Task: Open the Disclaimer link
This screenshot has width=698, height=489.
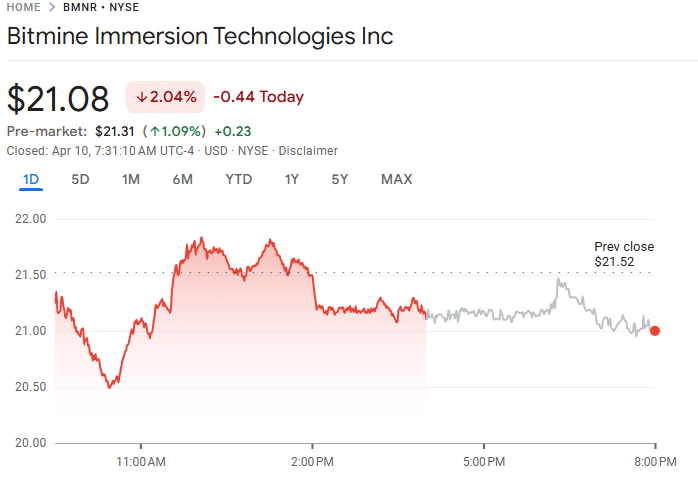Action: [x=308, y=151]
